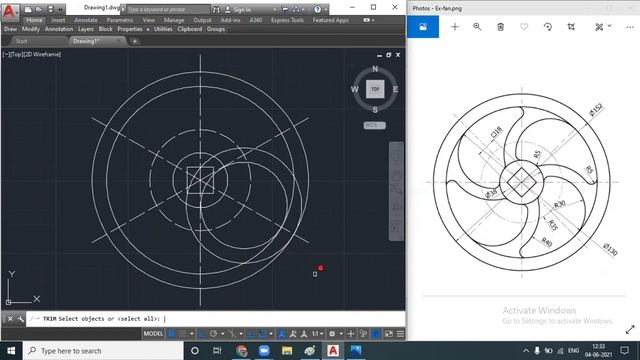Viewport: 640px width, 360px height.
Task: Select the Annotate ribbon tab
Action: coord(86,20)
